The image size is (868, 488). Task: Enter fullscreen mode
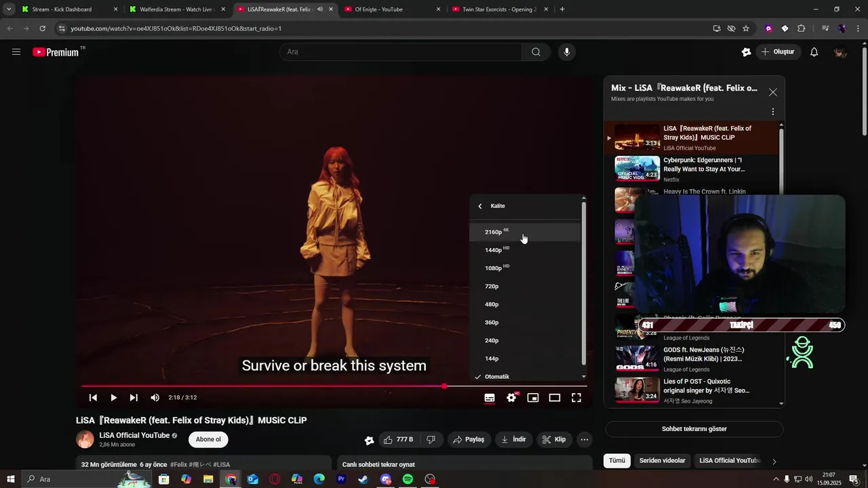point(576,398)
